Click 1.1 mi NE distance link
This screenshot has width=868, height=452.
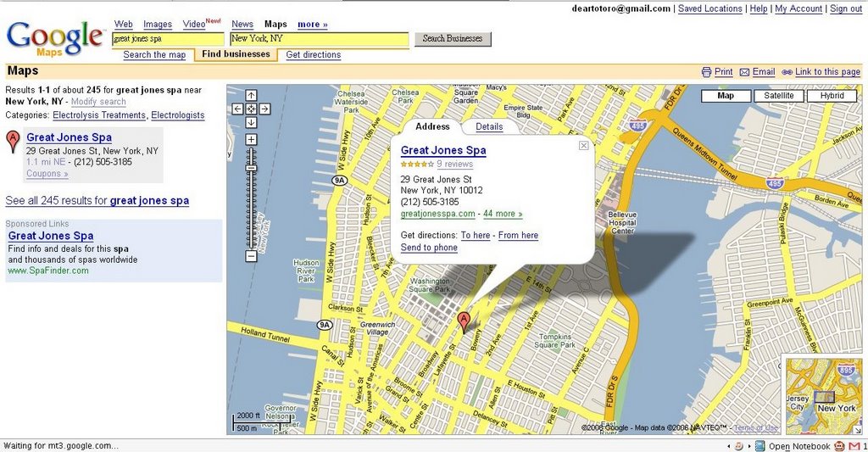coord(46,162)
